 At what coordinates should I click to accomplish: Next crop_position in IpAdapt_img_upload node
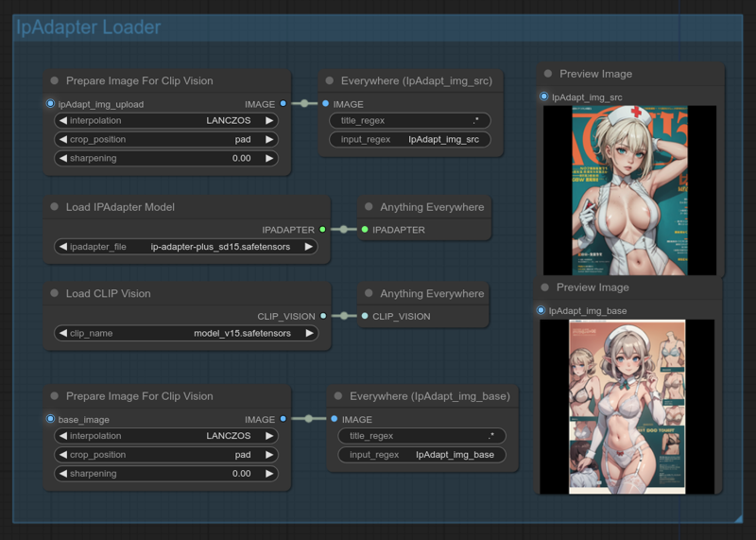(x=269, y=139)
